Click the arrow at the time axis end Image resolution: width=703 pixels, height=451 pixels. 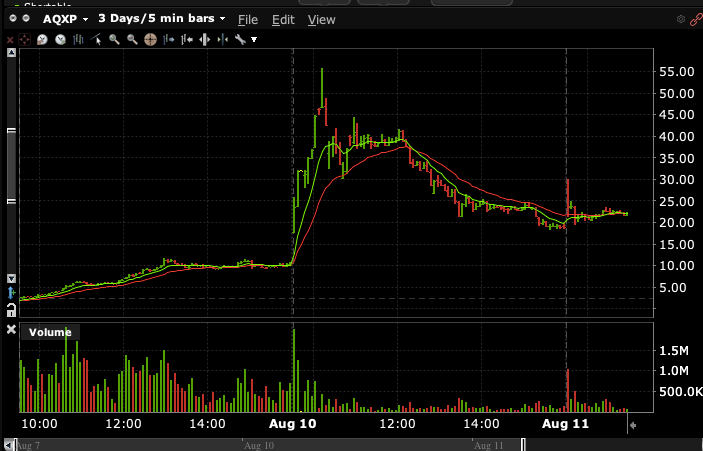(x=633, y=425)
